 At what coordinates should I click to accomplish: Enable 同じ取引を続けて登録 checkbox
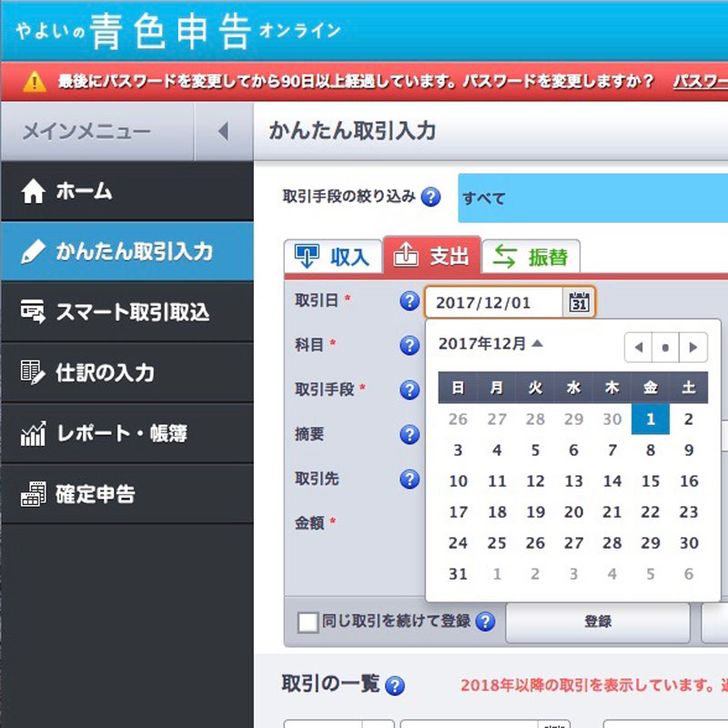pos(308,622)
